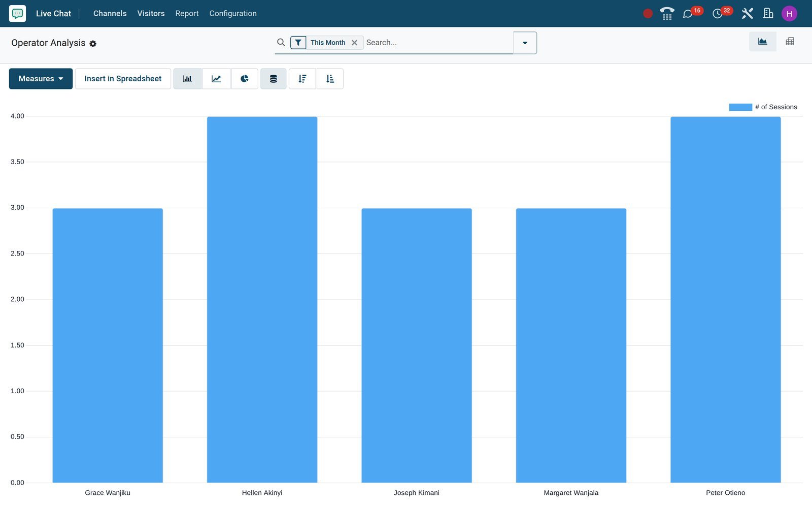Screen dimensions: 812x508
Task: Remove the This Month filter
Action: (354, 43)
